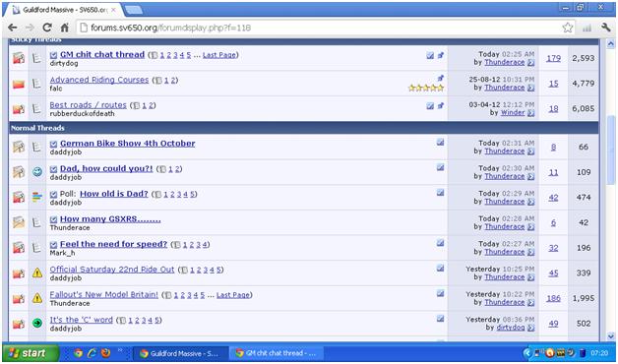The height and width of the screenshot is (364, 618).
Task: Go back with the browser back arrow
Action: [x=12, y=28]
